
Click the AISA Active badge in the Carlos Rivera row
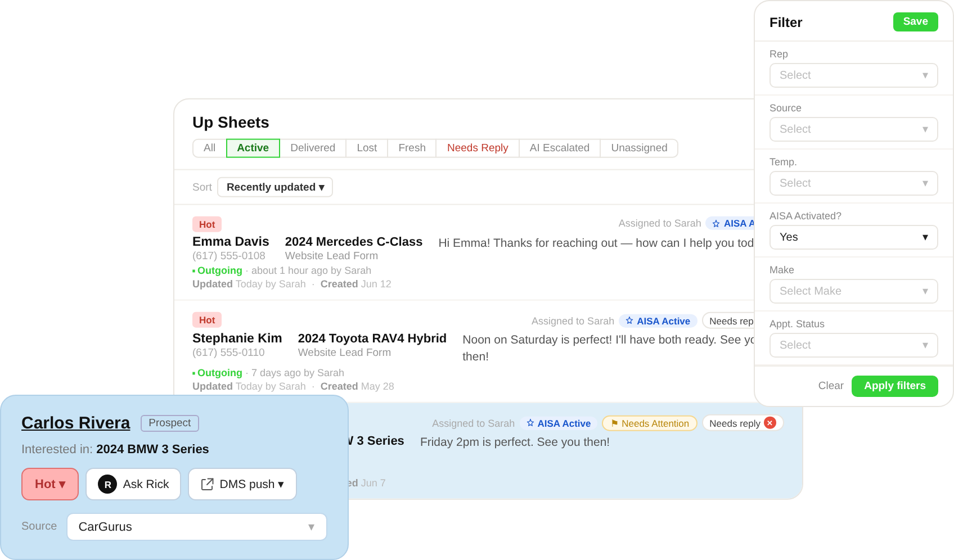[x=559, y=423]
